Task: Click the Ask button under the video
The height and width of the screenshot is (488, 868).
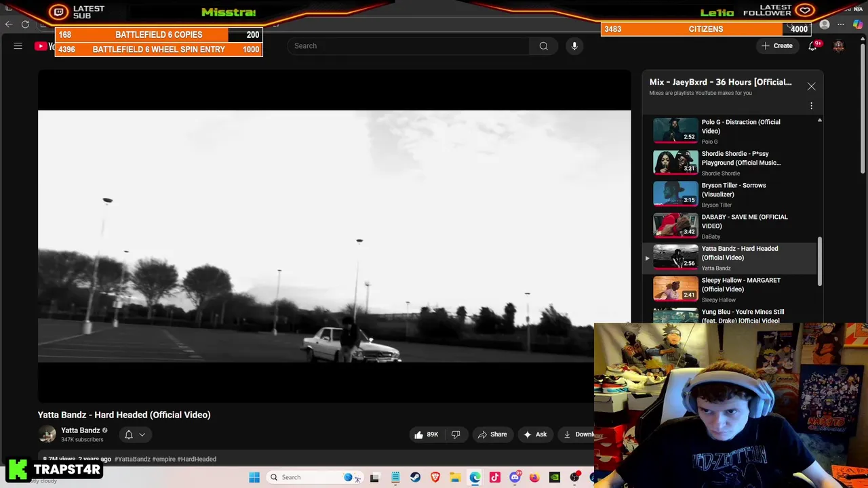Action: click(x=535, y=434)
